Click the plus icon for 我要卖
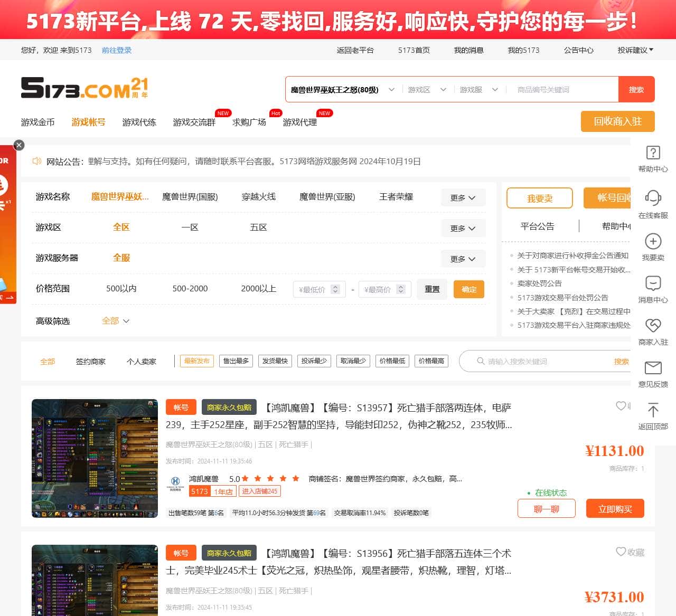This screenshot has height=616, width=676. point(653,241)
